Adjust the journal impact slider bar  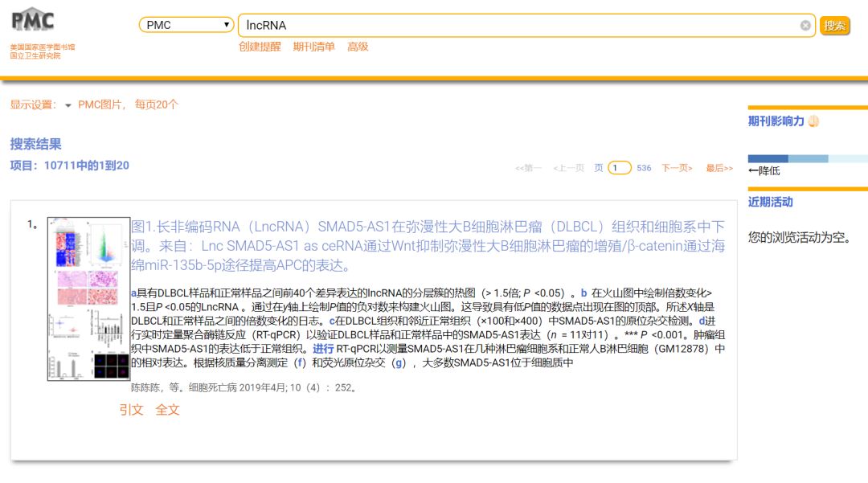(x=808, y=159)
